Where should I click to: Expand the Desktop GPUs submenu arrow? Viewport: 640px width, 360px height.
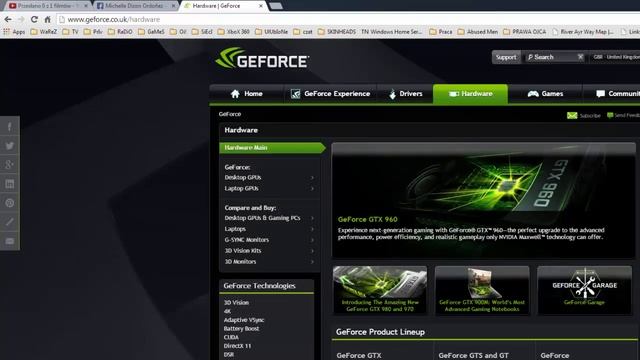click(312, 178)
